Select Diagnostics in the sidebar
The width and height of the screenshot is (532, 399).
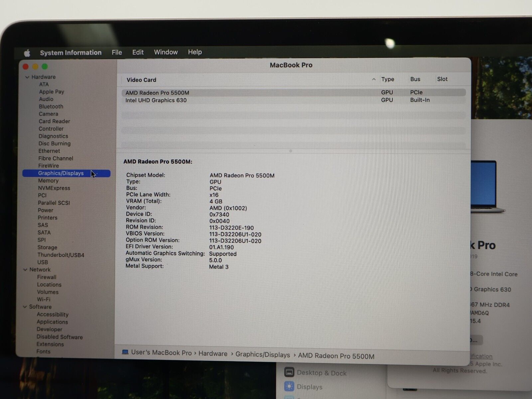pyautogui.click(x=53, y=136)
